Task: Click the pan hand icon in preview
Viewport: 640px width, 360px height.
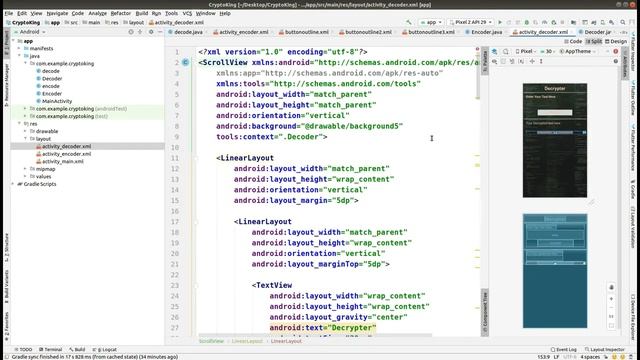Action: pyautogui.click(x=611, y=287)
